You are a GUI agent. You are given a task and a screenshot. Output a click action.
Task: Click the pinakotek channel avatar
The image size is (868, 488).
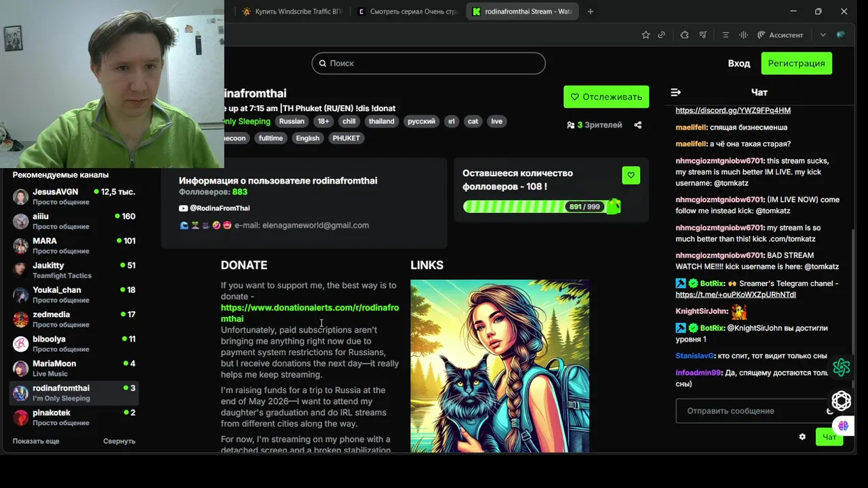coord(21,418)
